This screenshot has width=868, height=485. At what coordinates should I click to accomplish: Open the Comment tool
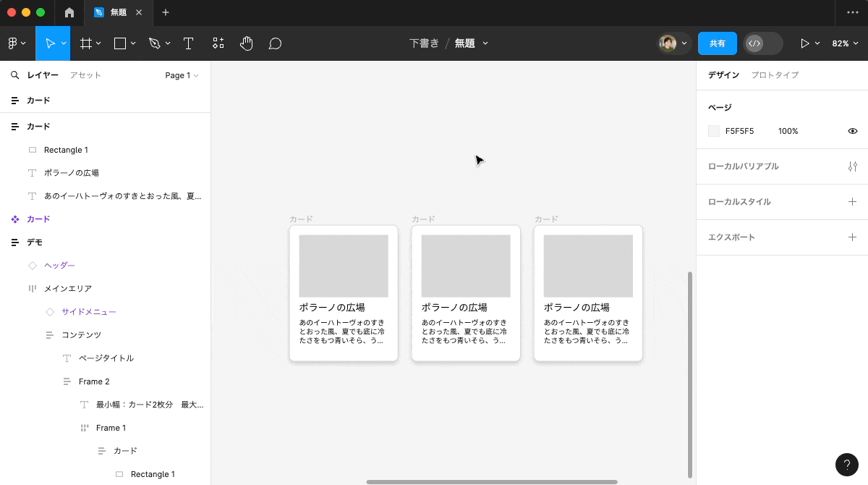[x=275, y=43]
